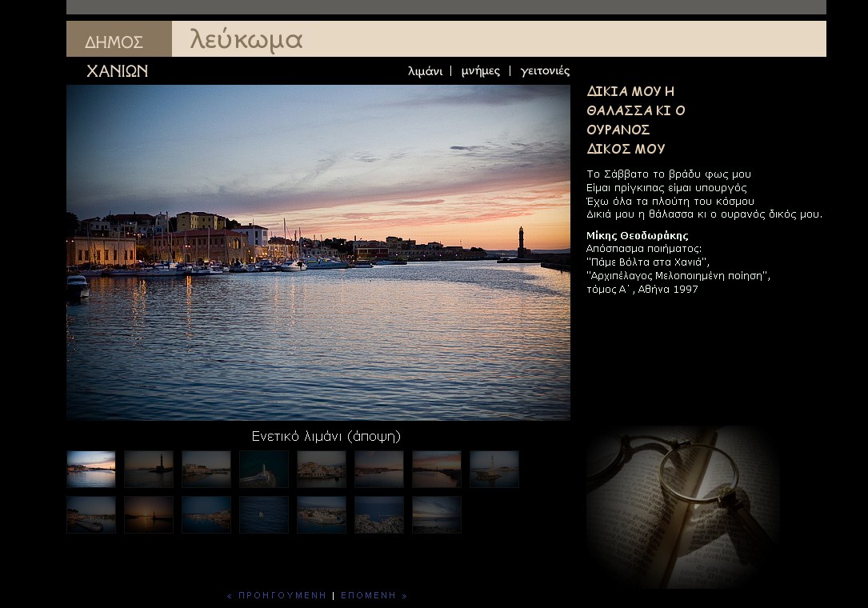Open the third thumbnail in top row
Image resolution: width=868 pixels, height=608 pixels.
206,469
